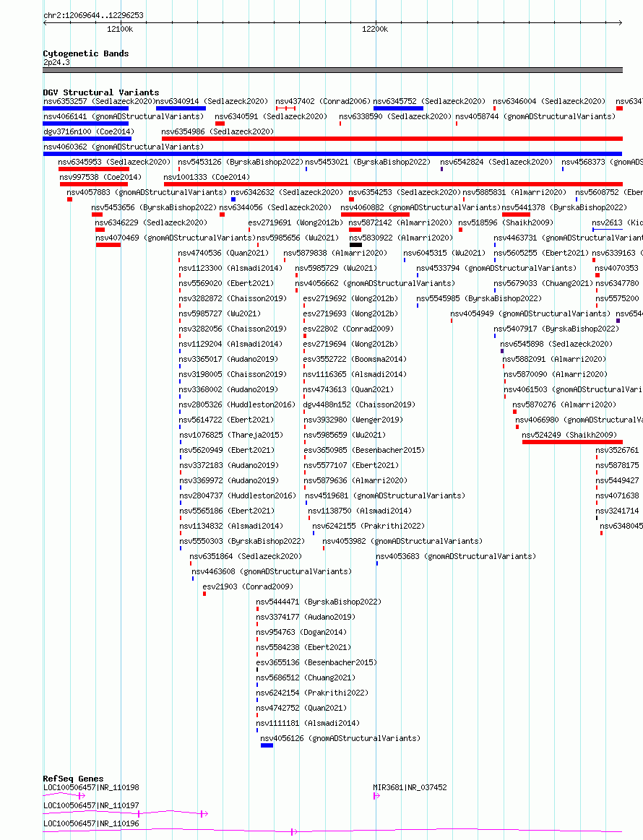The image size is (643, 840).
Task: Click the long blue nsv4060362 variant bar
Action: pos(333,154)
